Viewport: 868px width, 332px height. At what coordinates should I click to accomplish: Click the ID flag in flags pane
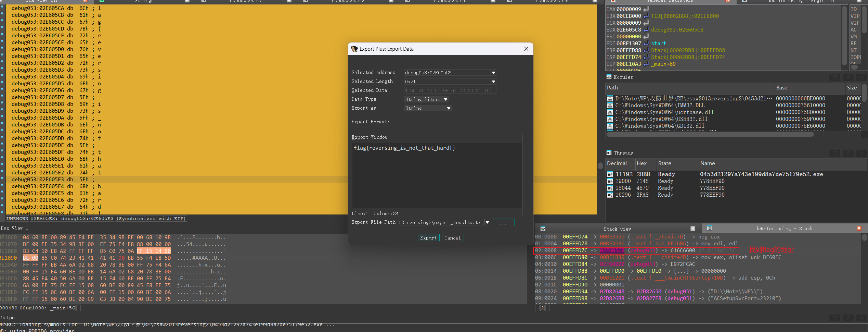click(x=853, y=9)
